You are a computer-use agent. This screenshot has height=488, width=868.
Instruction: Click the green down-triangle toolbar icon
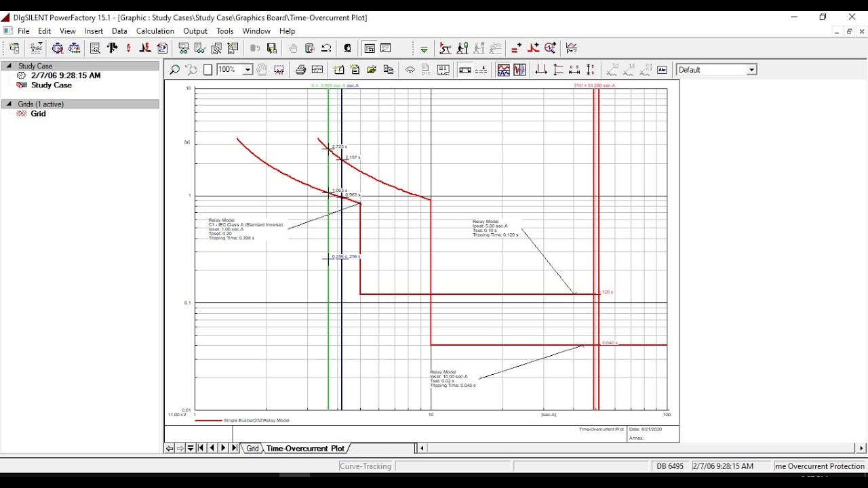tap(424, 49)
